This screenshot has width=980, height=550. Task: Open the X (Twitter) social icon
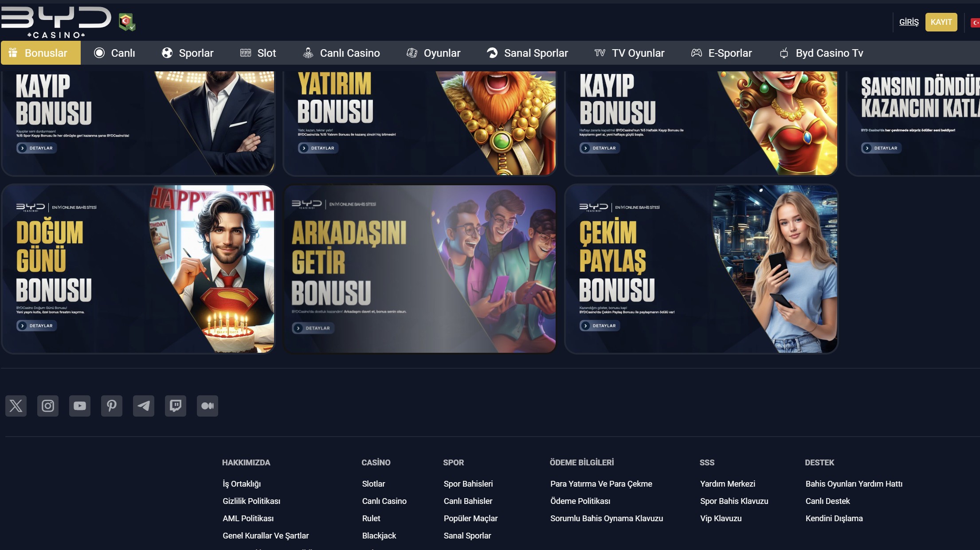point(16,406)
